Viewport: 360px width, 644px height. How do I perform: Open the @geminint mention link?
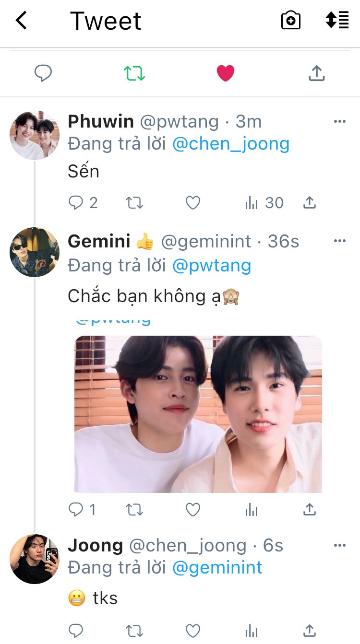click(217, 568)
